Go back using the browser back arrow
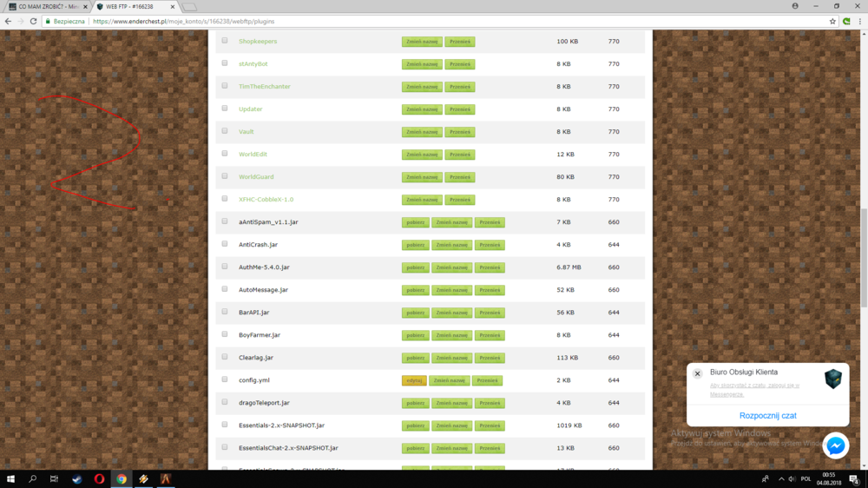 (8, 21)
